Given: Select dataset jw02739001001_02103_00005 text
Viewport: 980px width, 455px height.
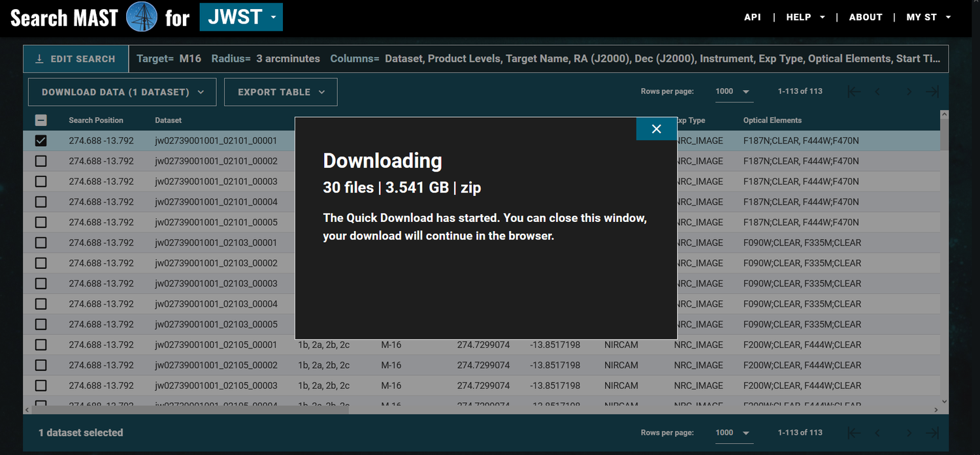Looking at the screenshot, I should (216, 324).
